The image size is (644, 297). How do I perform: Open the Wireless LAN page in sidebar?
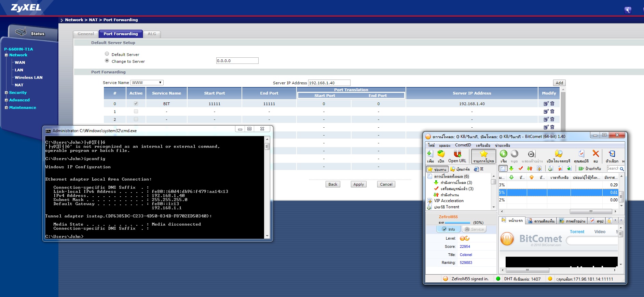pyautogui.click(x=29, y=77)
